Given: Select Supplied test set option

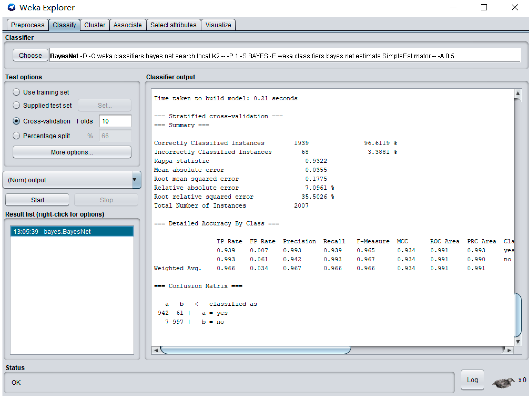Looking at the screenshot, I should (x=16, y=105).
